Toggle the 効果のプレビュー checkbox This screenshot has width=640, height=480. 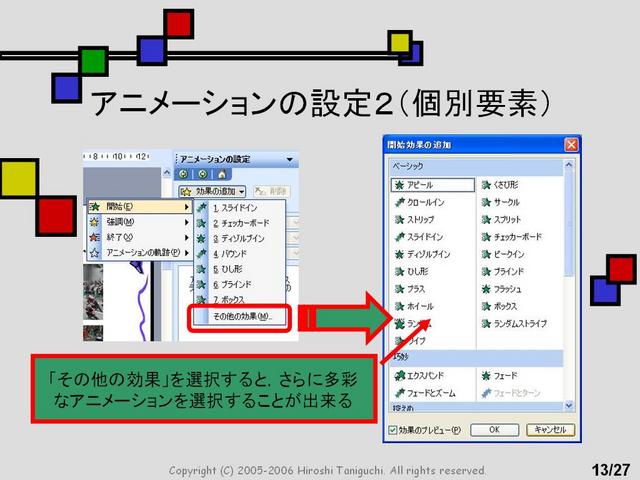[393, 430]
